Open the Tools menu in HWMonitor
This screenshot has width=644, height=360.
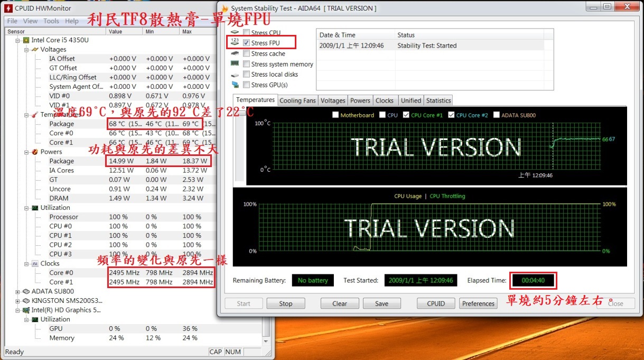(51, 21)
